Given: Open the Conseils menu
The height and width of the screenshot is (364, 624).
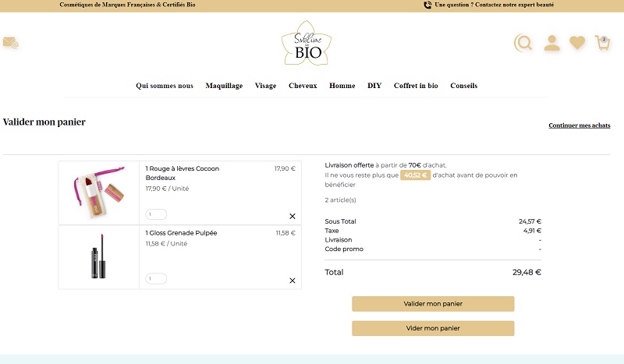Looking at the screenshot, I should [463, 86].
